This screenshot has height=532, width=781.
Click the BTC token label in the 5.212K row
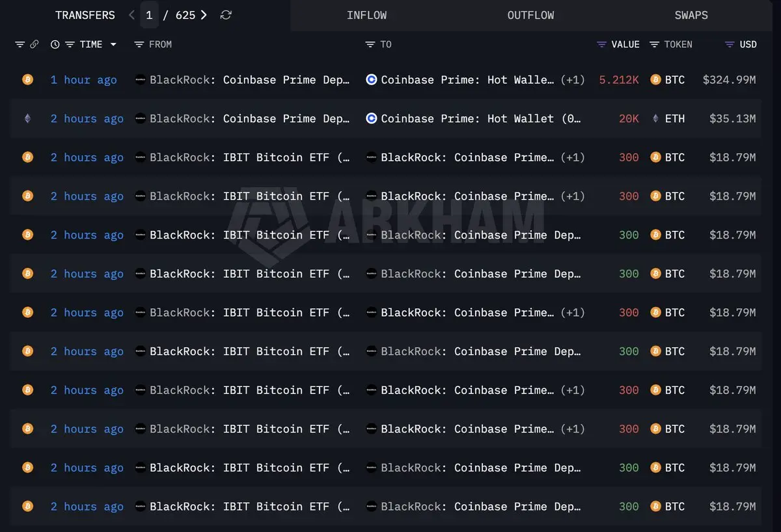point(675,80)
